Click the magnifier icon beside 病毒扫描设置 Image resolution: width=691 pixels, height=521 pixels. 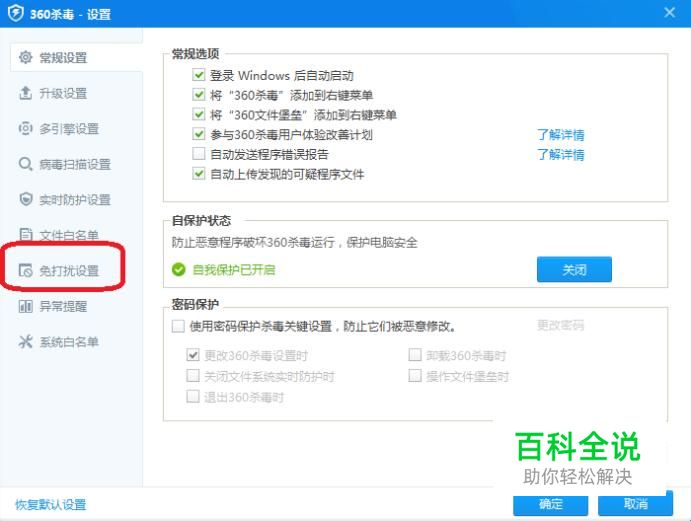(26, 164)
